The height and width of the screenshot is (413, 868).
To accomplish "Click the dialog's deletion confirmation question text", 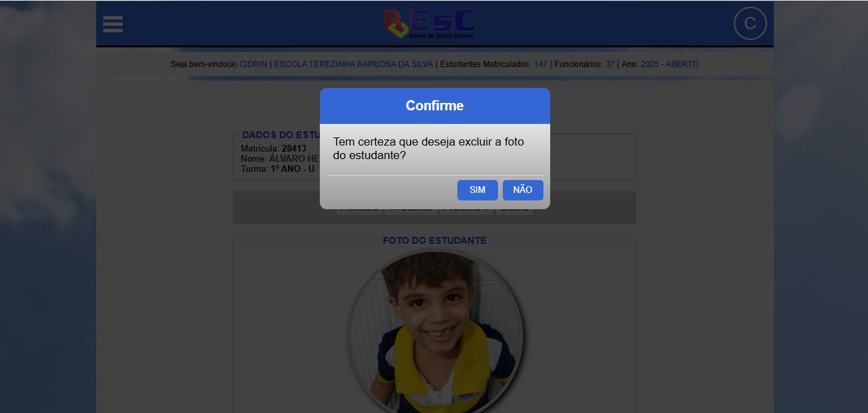I will tap(429, 148).
